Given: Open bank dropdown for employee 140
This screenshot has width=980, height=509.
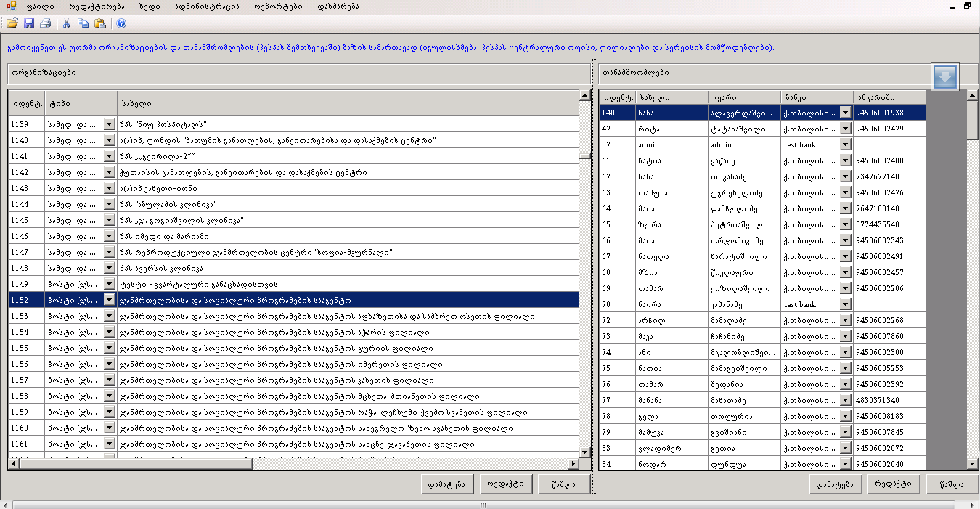Looking at the screenshot, I should pos(845,113).
